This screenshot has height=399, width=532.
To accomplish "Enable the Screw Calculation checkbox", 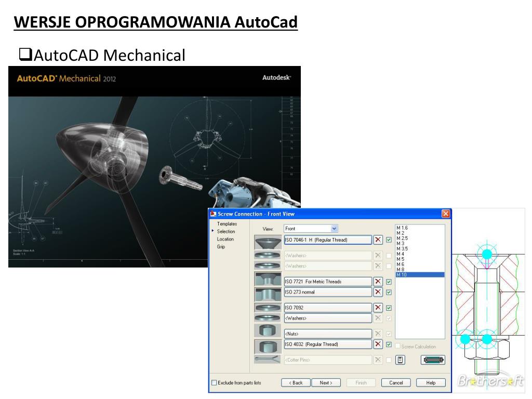I will (397, 346).
